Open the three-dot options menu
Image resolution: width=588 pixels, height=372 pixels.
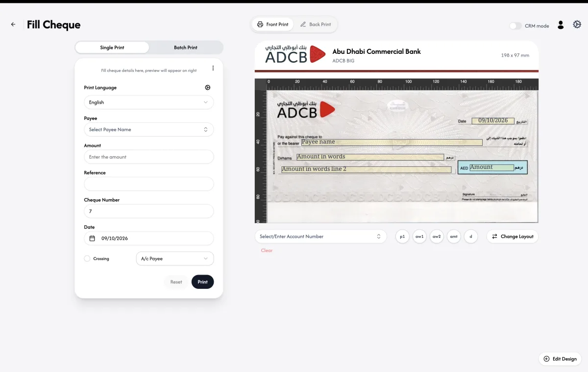click(213, 68)
